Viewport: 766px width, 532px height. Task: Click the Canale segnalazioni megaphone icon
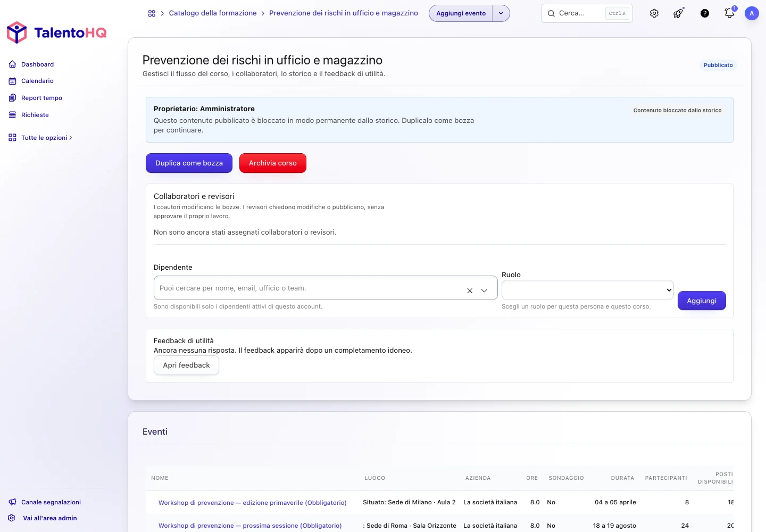[x=12, y=502]
